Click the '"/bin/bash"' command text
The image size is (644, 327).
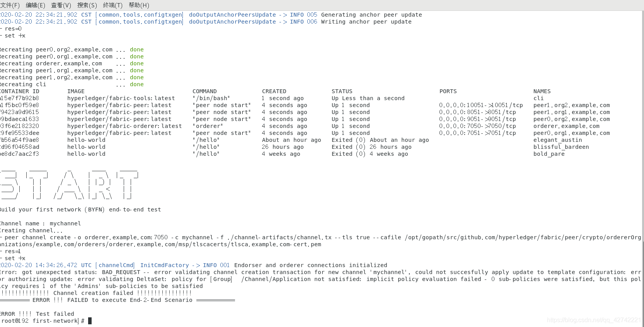pyautogui.click(x=211, y=98)
